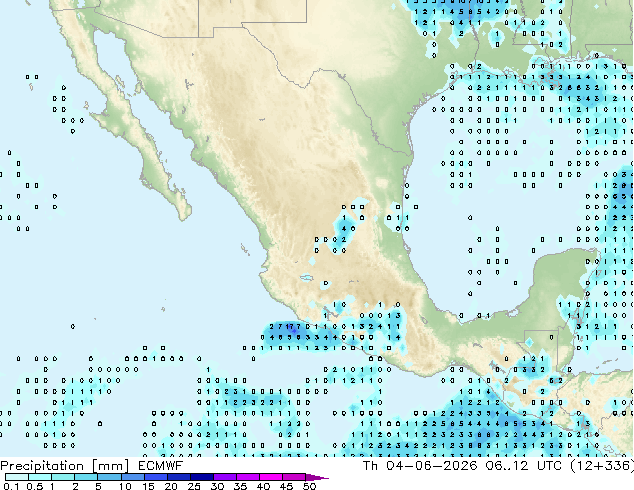
Task: Click the 30–35 mm purple swatch
Action: (225, 477)
